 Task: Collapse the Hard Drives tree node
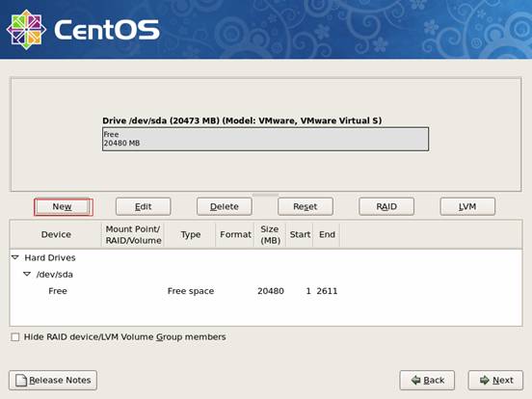click(x=15, y=257)
